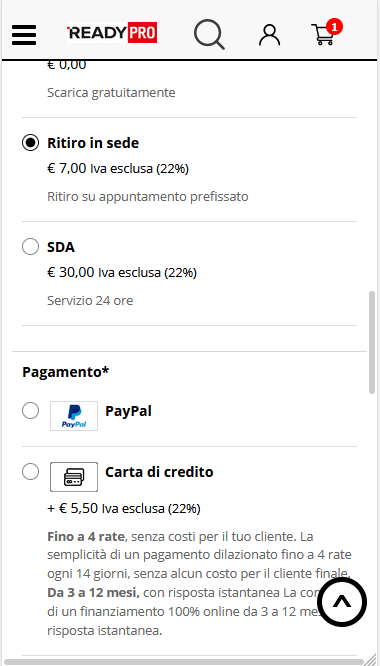
Task: Choose the Carta di credito radio button
Action: (30, 471)
